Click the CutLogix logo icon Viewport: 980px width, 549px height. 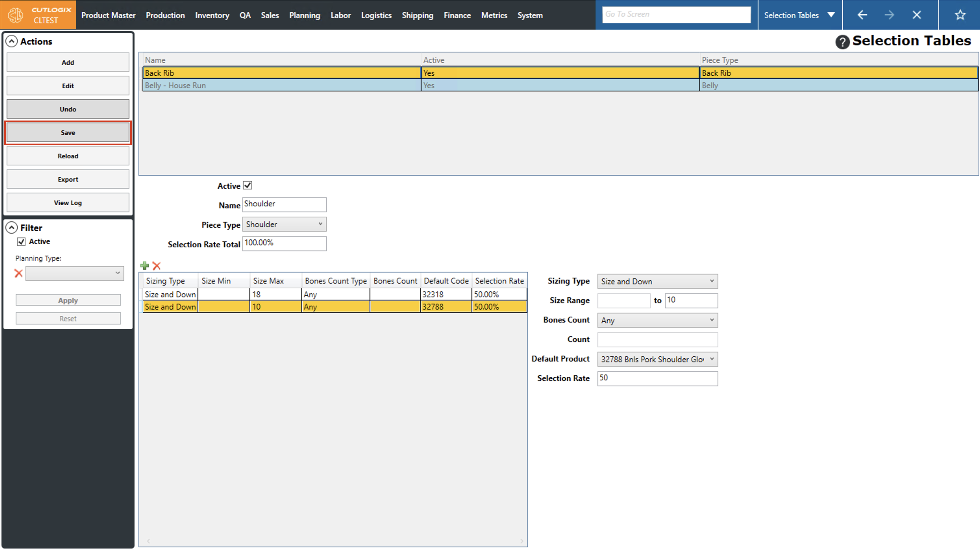tap(16, 15)
